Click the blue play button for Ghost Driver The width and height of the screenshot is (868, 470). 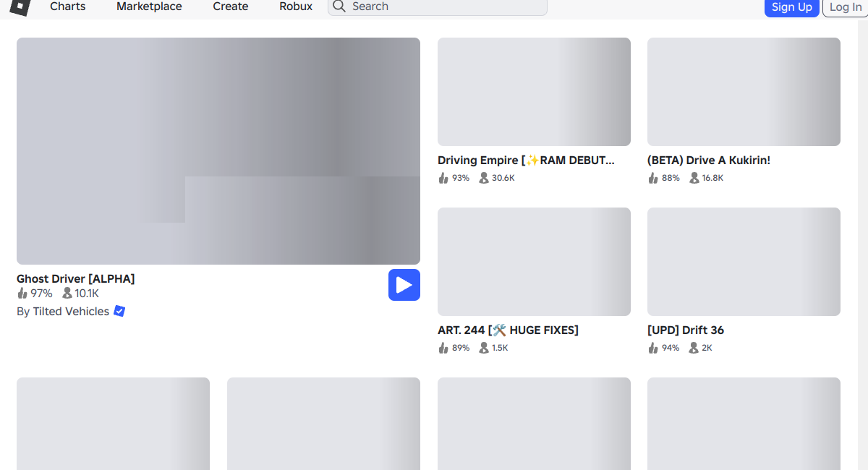click(x=404, y=285)
